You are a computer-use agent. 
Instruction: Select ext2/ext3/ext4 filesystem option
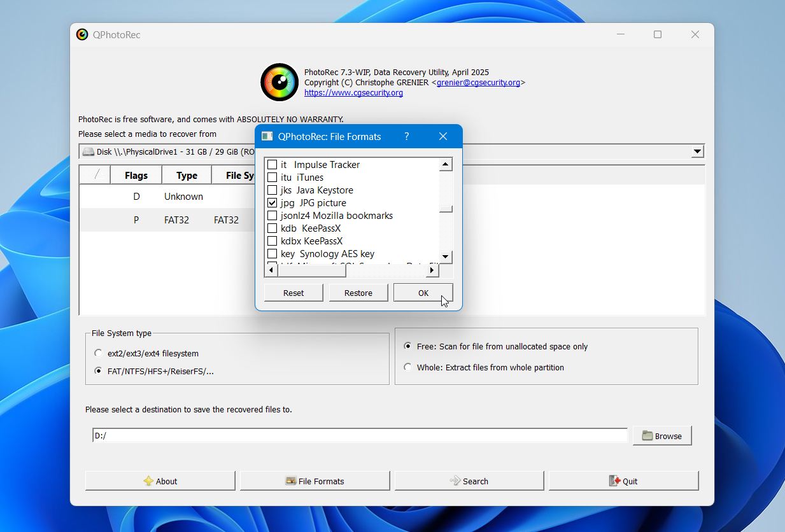point(98,353)
